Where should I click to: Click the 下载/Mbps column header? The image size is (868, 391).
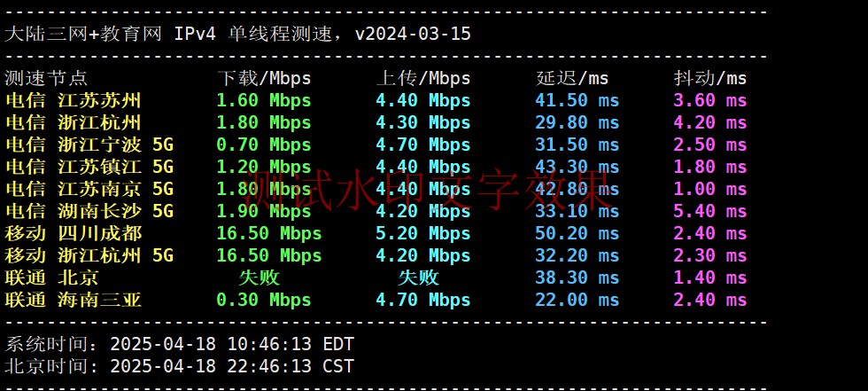264,78
